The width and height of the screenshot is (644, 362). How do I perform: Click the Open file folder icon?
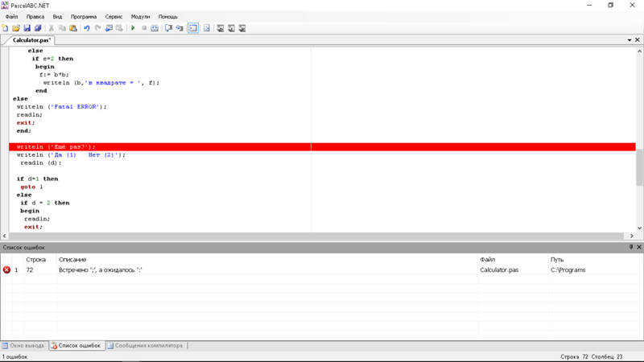[15, 28]
